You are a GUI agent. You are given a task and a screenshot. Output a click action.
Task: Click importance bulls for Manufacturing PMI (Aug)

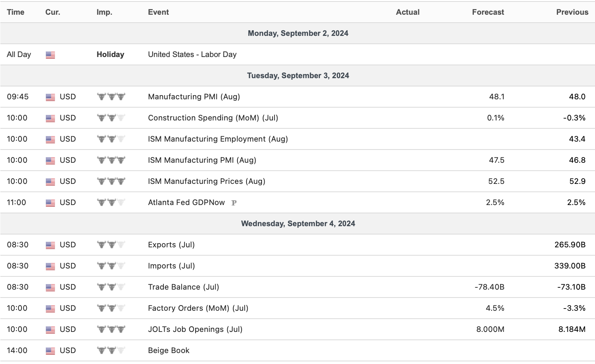(111, 97)
